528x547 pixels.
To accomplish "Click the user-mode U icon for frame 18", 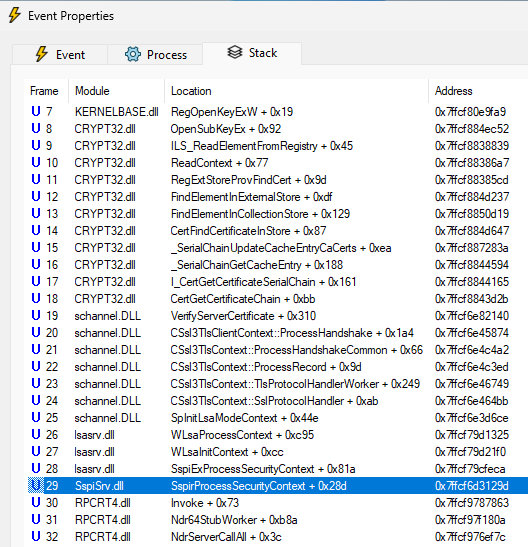I will coord(36,299).
